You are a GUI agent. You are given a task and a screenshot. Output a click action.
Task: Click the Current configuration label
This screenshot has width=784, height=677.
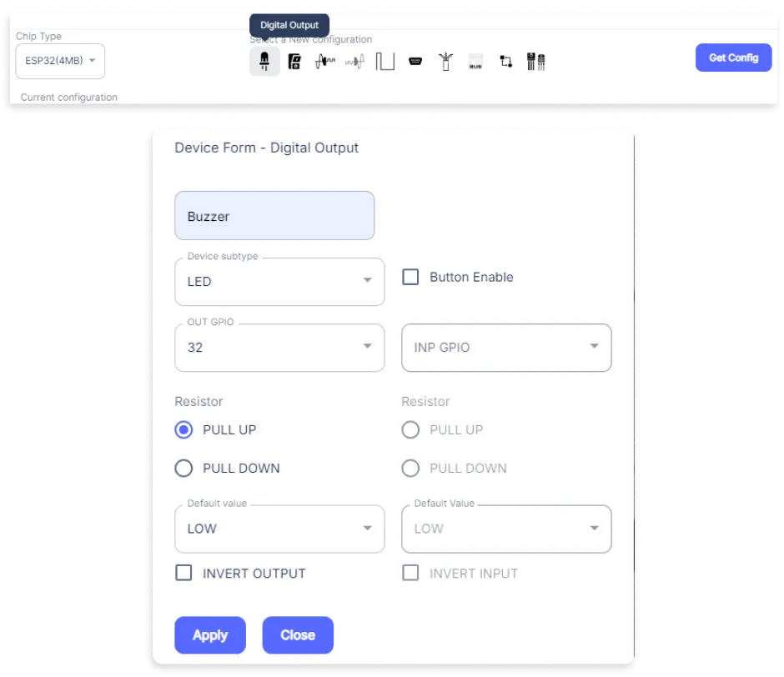[x=69, y=97]
